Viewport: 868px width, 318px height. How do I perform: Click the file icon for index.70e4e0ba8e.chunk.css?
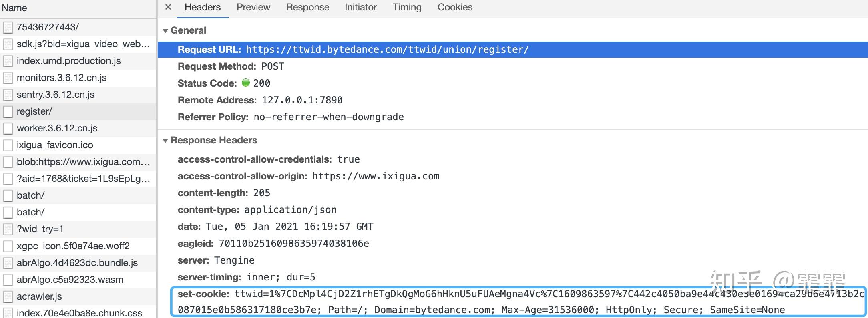(8, 312)
